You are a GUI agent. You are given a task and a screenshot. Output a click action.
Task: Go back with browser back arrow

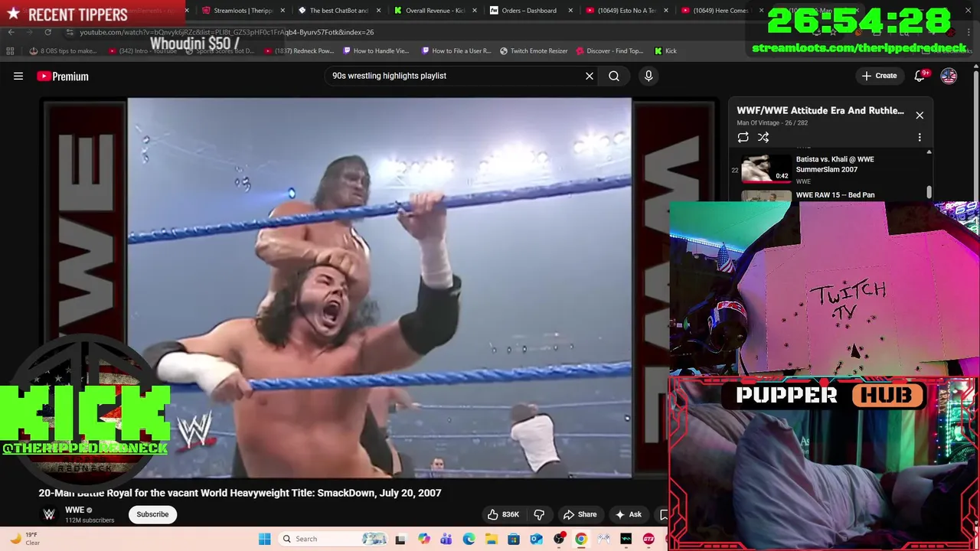(x=11, y=32)
